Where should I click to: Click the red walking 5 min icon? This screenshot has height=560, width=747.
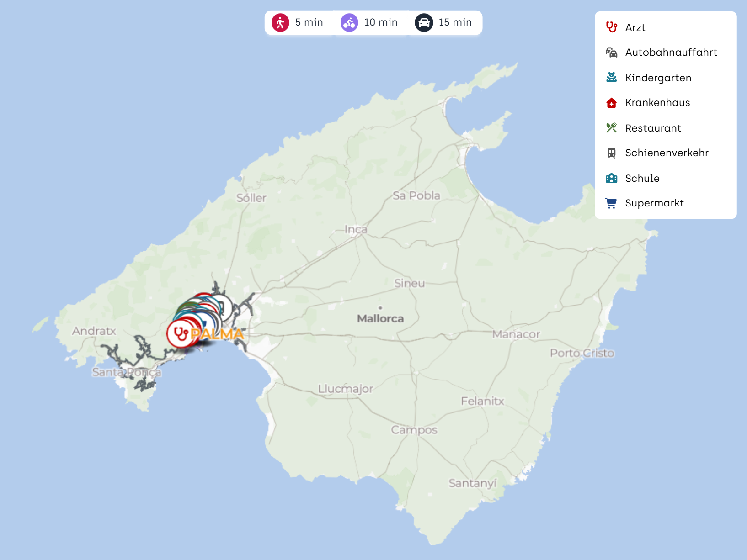point(280,22)
